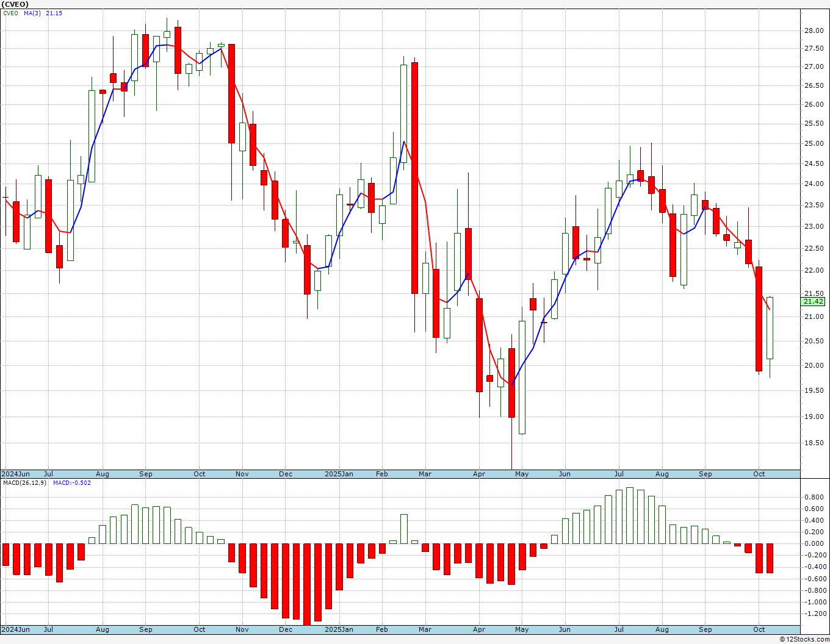Select the MA(3) legend label
Screen dimensions: 830x644
click(33, 13)
